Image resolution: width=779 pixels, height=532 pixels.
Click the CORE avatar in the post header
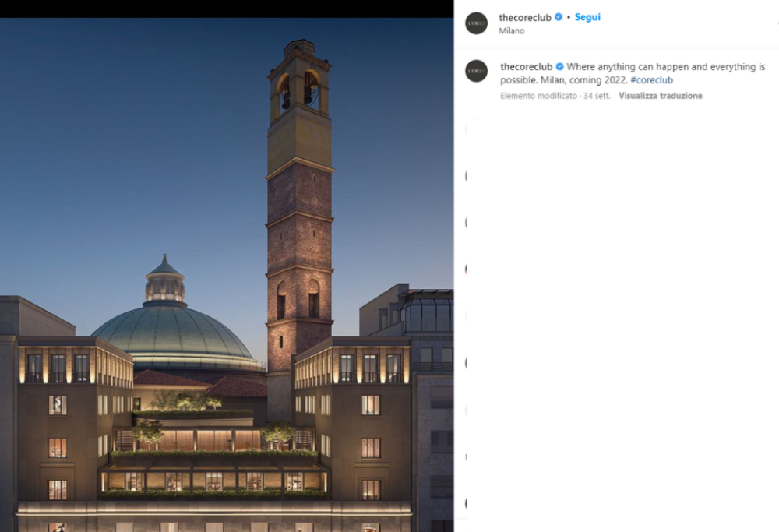476,23
